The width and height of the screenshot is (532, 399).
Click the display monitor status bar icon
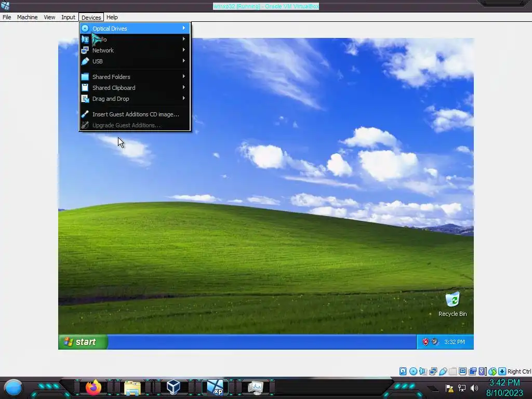point(462,371)
